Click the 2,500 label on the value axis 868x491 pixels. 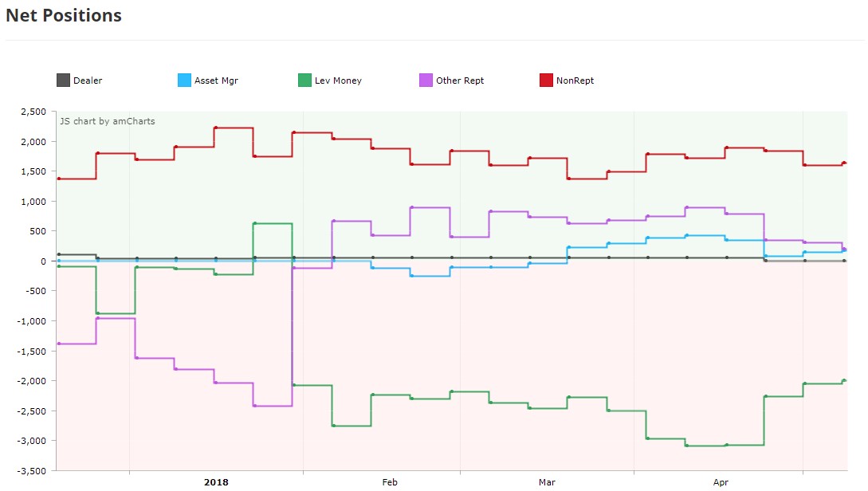click(x=33, y=112)
